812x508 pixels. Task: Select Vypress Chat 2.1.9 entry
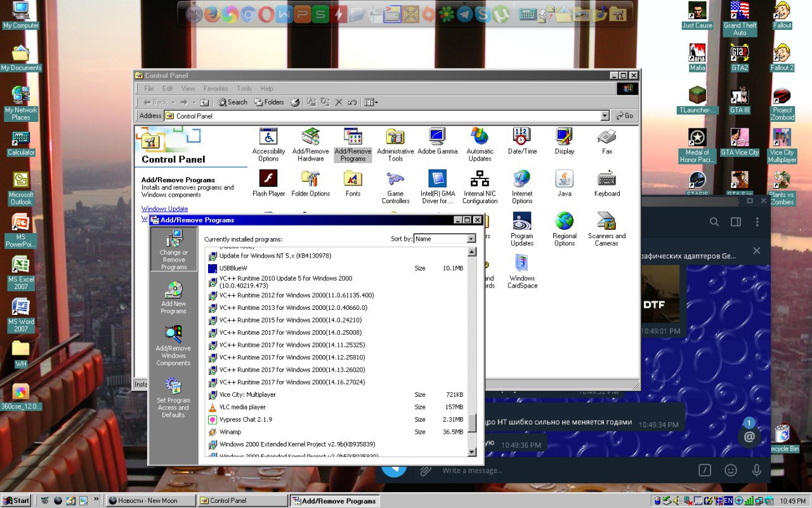pyautogui.click(x=336, y=419)
